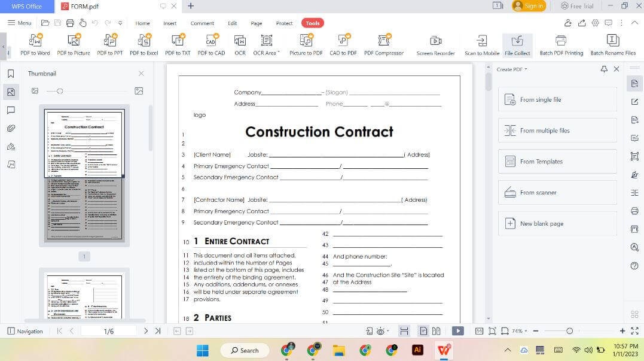Image resolution: width=644 pixels, height=361 pixels.
Task: Run OCR on the document
Action: click(240, 43)
